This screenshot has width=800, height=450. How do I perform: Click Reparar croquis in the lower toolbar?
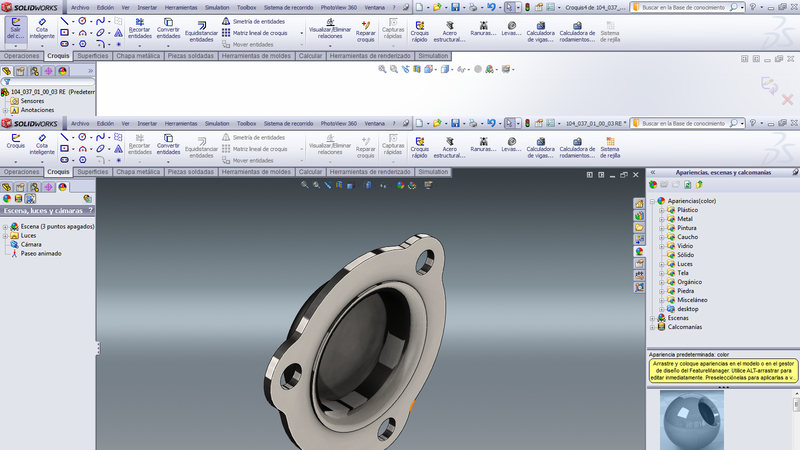(366, 146)
